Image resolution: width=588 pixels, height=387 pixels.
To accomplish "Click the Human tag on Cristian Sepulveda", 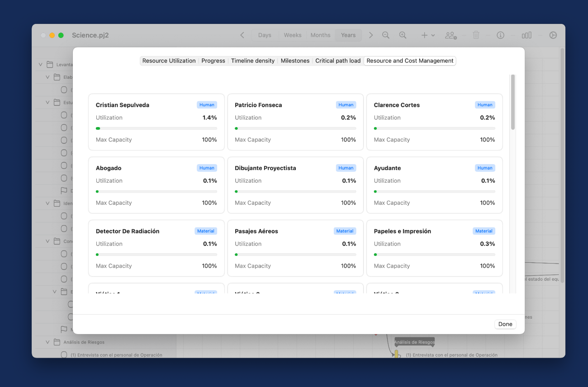I will click(207, 105).
